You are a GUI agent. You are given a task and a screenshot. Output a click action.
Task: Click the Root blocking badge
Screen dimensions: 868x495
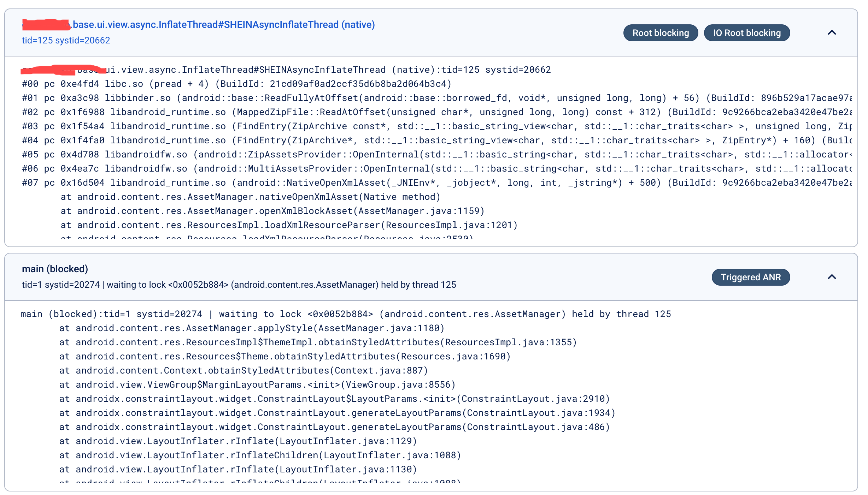pos(660,33)
